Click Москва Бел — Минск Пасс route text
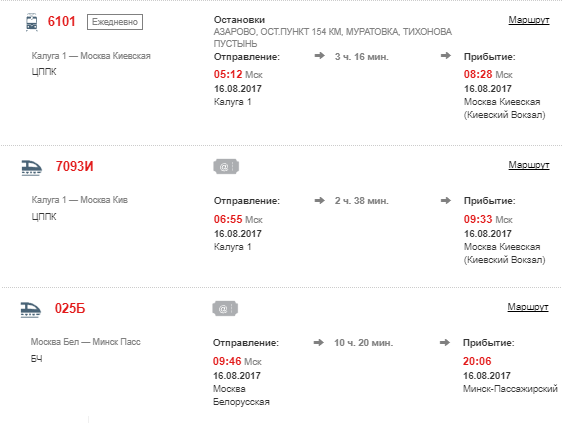Screen dimensions: 572x430 [x=85, y=342]
